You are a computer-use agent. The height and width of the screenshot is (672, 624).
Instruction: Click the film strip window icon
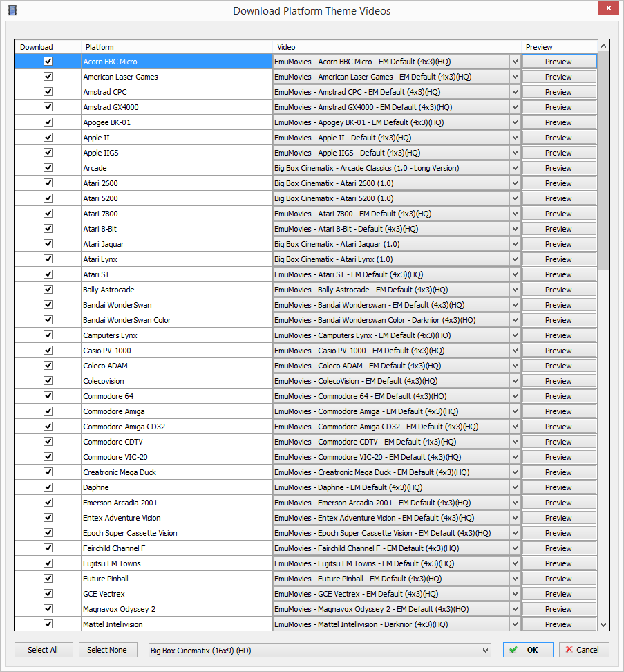[12, 10]
